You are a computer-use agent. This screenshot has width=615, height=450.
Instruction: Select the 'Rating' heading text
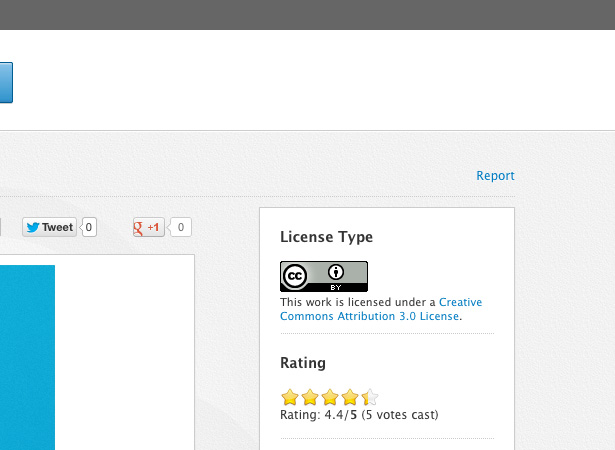pyautogui.click(x=303, y=363)
